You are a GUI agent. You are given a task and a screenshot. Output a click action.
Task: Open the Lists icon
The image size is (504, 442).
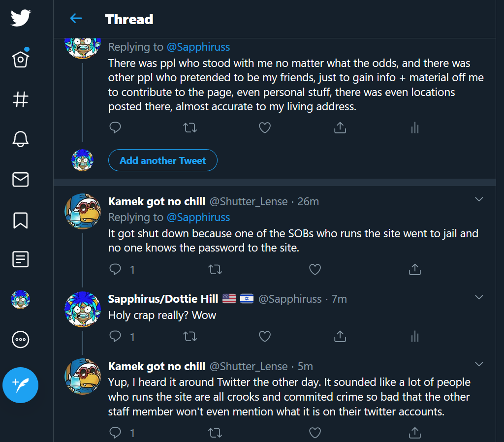pyautogui.click(x=21, y=259)
